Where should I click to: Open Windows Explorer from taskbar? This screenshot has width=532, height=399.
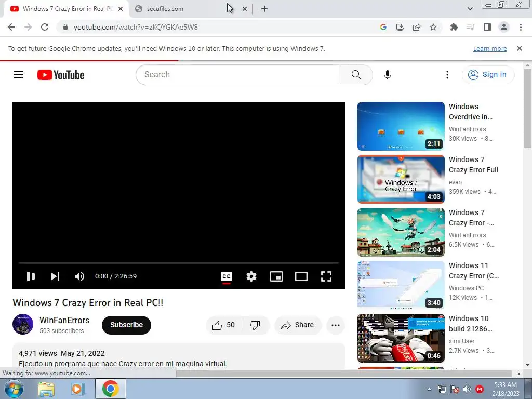[x=46, y=389]
